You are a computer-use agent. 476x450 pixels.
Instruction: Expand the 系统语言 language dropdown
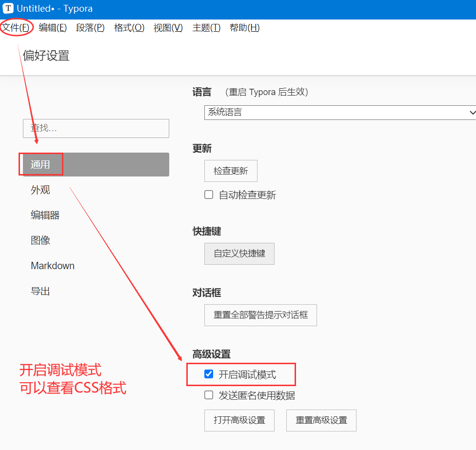[x=340, y=113]
